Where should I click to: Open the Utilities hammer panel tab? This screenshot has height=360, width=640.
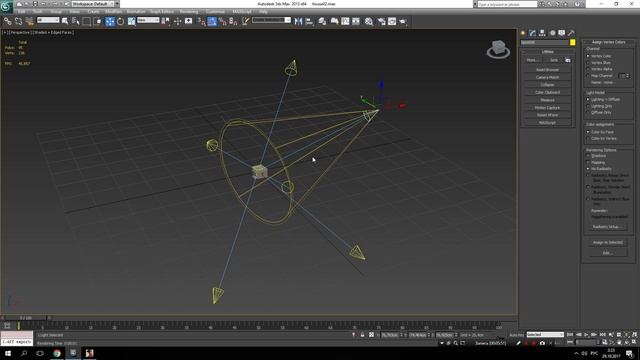(571, 33)
